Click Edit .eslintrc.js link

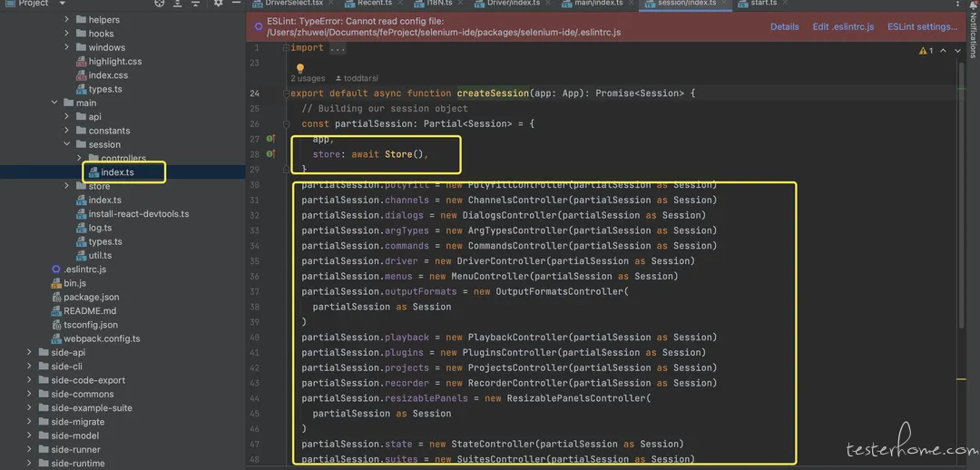[843, 27]
